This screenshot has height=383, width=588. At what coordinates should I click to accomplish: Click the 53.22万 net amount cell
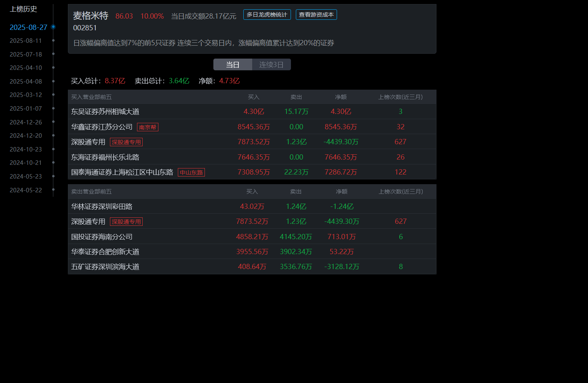pos(342,252)
